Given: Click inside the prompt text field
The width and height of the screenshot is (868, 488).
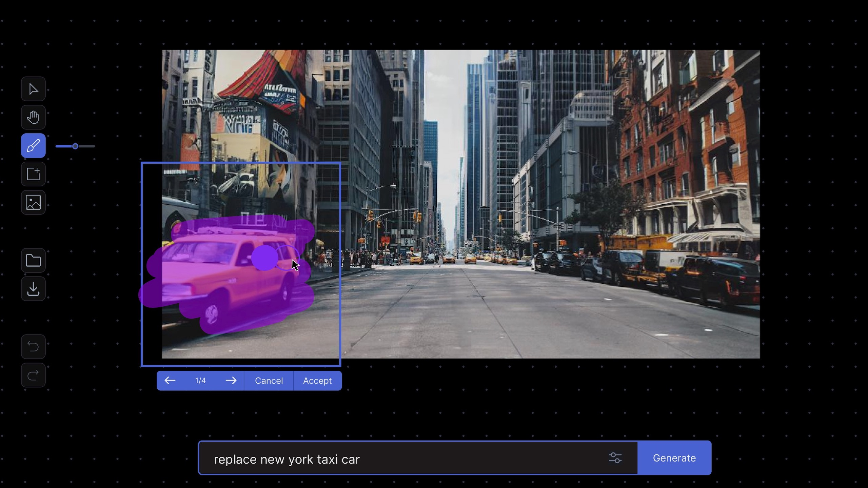Looking at the screenshot, I should 373,459.
